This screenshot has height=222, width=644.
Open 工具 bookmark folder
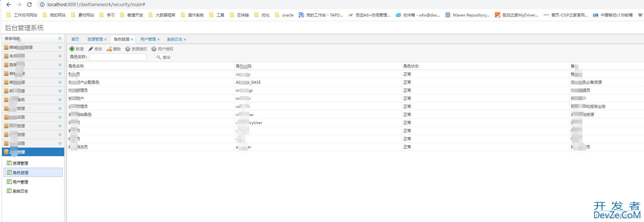pos(217,15)
